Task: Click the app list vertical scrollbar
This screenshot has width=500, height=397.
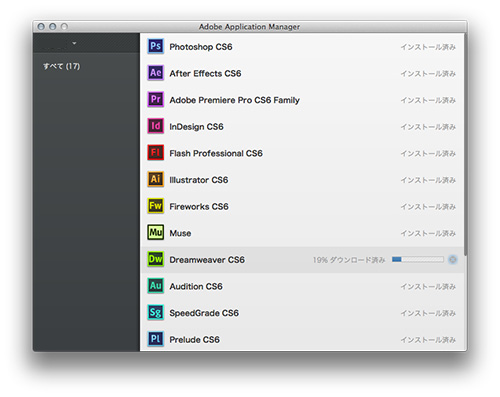Action: pyautogui.click(x=465, y=145)
